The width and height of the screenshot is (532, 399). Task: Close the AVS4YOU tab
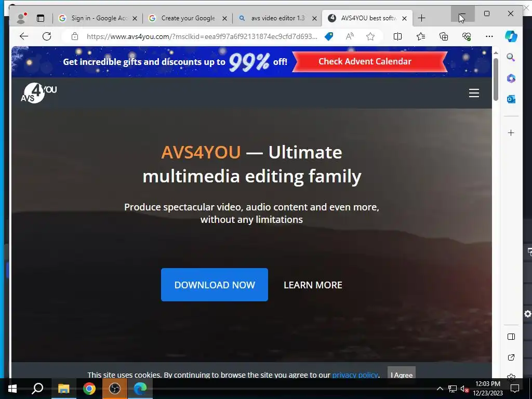pos(404,18)
